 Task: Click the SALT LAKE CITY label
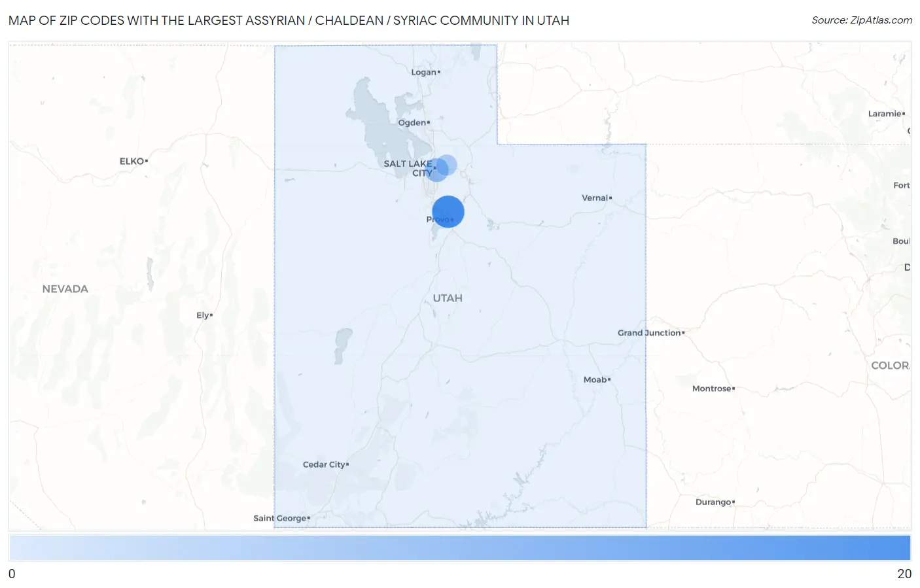tap(408, 168)
